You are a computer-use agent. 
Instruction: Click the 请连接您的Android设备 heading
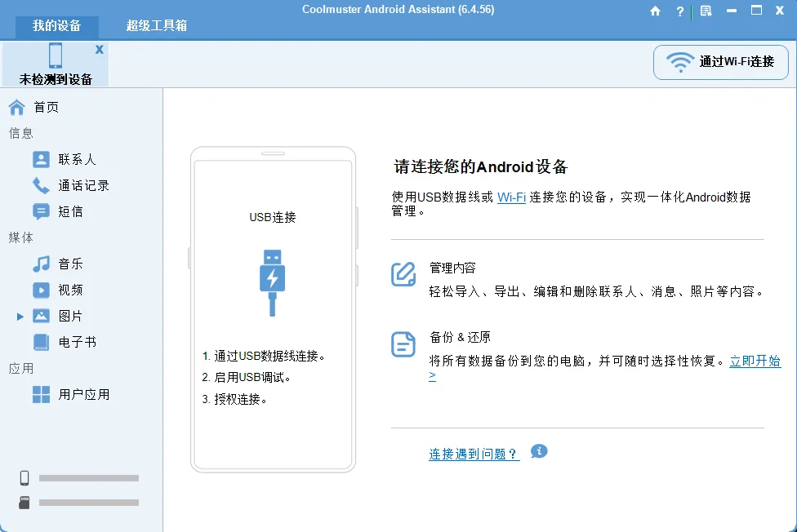[481, 166]
